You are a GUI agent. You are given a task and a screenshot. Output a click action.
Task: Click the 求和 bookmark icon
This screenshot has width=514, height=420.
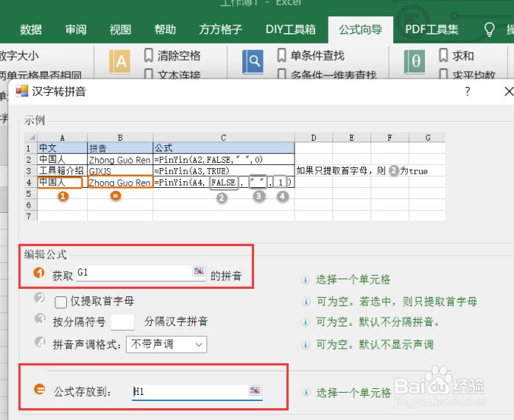[x=443, y=55]
